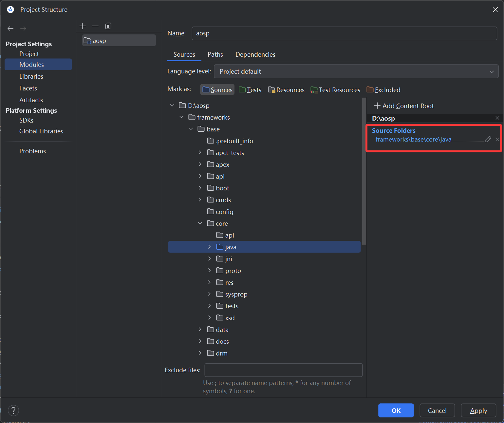The height and width of the screenshot is (423, 504).
Task: Expand the jni folder
Action: click(210, 259)
